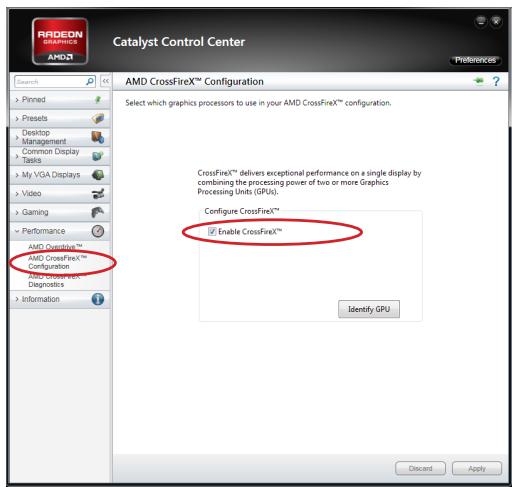Click the Pinned pushpin icon
This screenshot has height=487, width=512.
pyautogui.click(x=98, y=100)
